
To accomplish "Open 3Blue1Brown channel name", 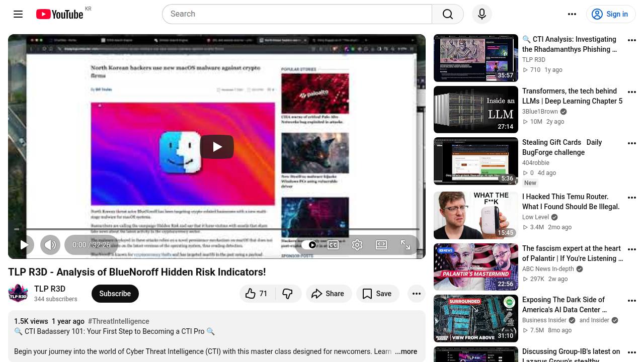I will (540, 112).
